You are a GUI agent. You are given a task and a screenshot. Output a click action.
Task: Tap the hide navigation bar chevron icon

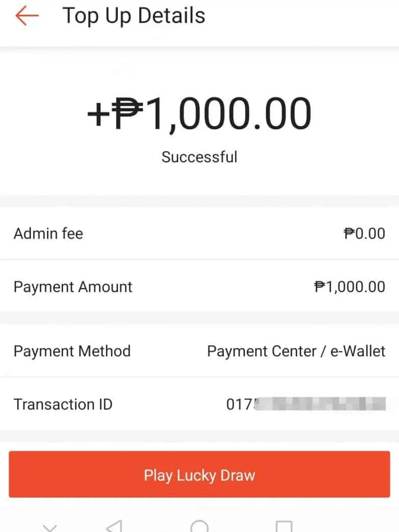tap(49, 527)
